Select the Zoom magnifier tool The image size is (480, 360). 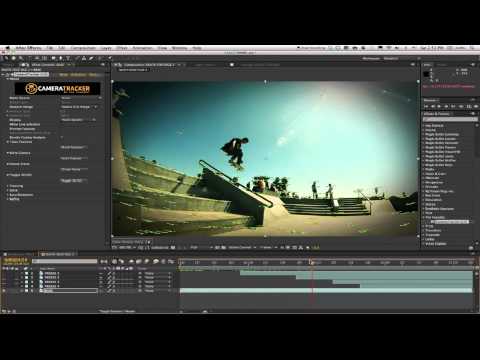coord(21,58)
